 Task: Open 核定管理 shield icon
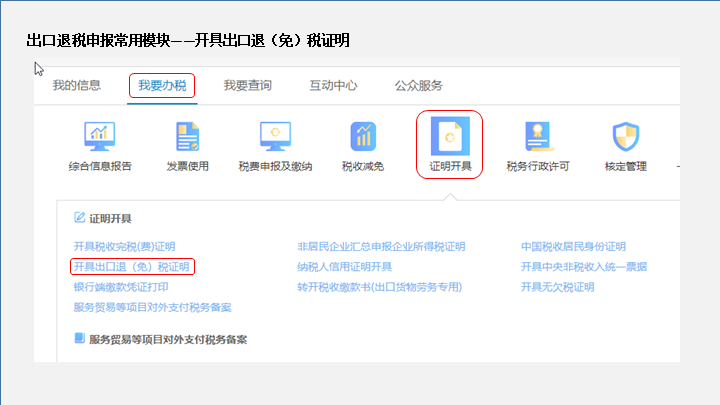(626, 136)
